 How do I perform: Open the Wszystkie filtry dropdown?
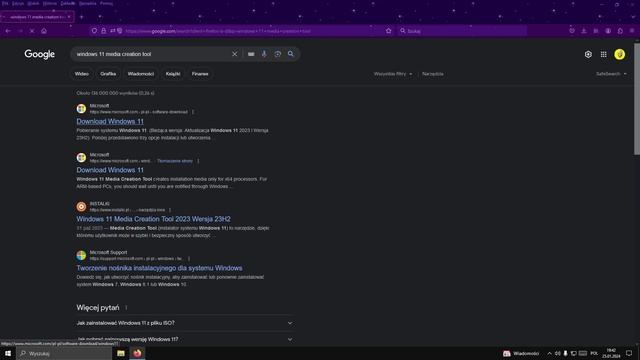click(393, 74)
